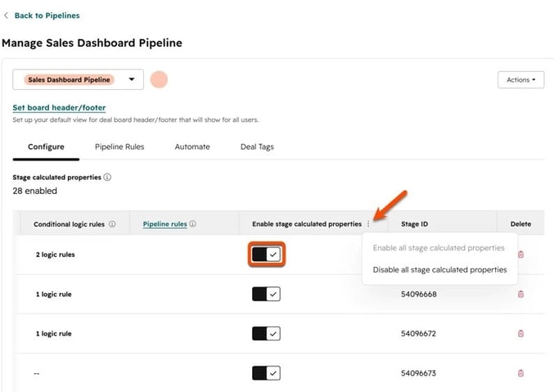Toggle calculated properties for stage 54096668
This screenshot has width=554, height=392.
(266, 294)
